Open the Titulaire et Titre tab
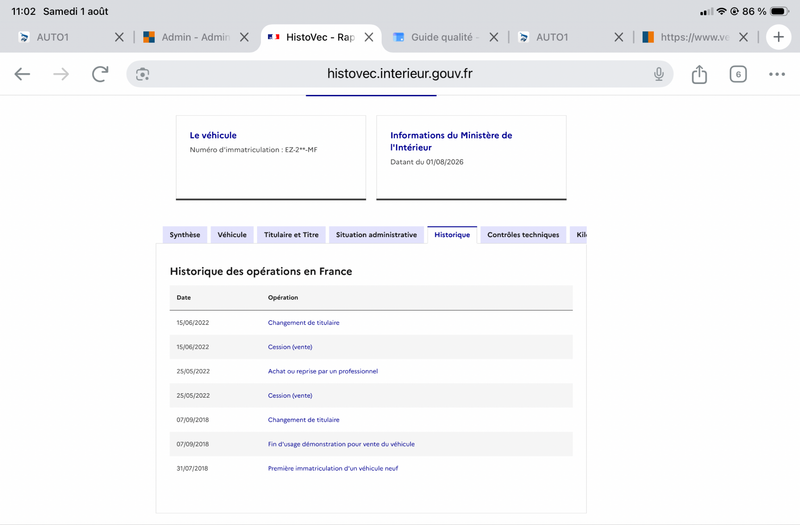The image size is (800, 525). click(x=291, y=235)
